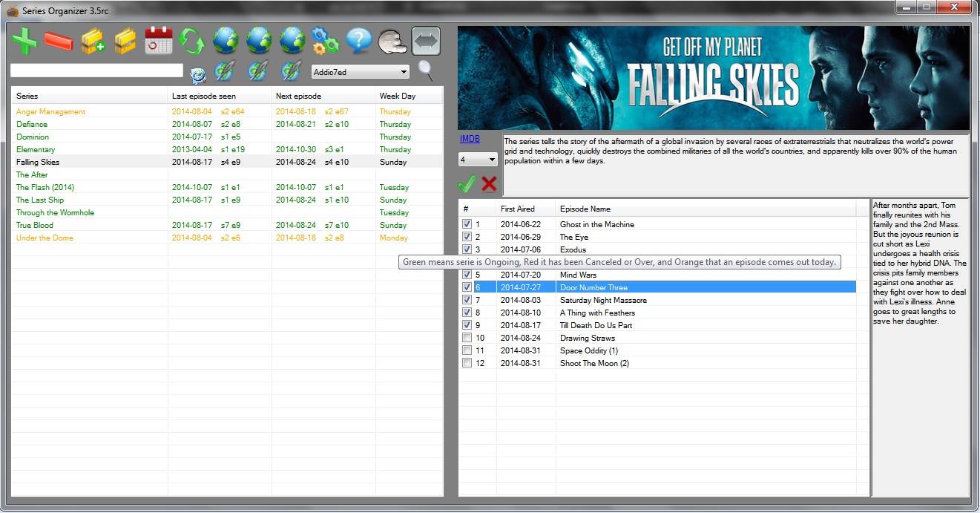Viewport: 980px width, 513px height.
Task: Click the green circular refresh arrows icon
Action: point(191,41)
